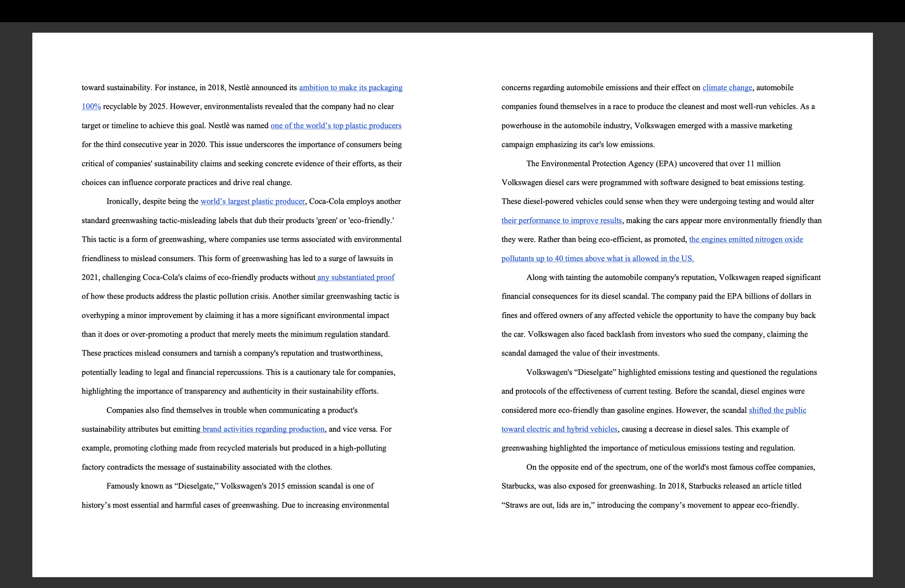Click the "any substantiated proof" hyperlink
905x588 pixels.
tap(355, 277)
